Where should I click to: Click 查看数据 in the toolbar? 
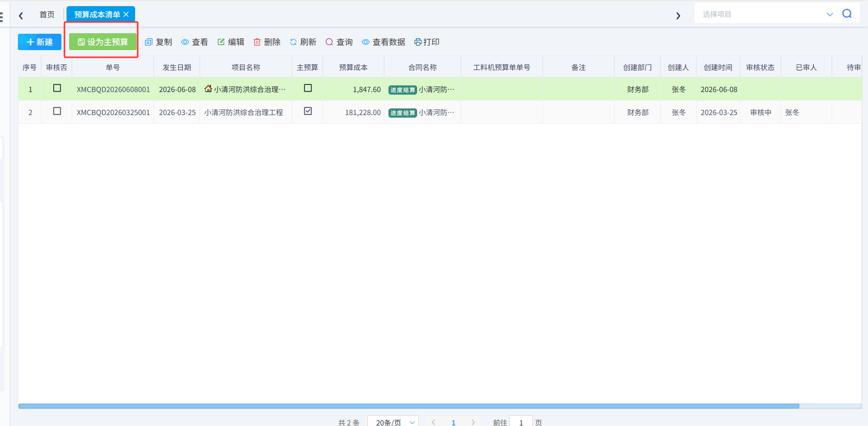point(383,42)
